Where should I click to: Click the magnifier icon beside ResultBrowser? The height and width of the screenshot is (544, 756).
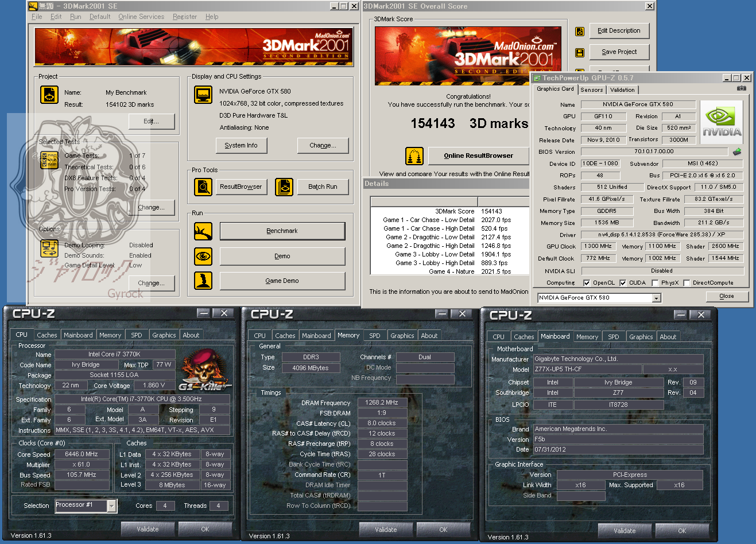[203, 186]
